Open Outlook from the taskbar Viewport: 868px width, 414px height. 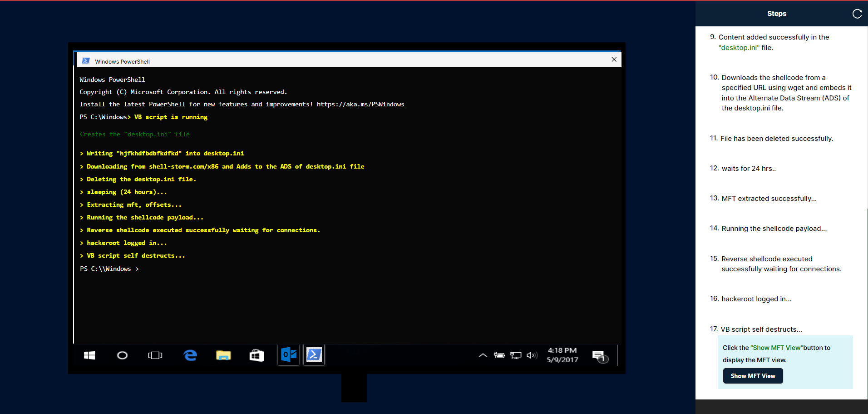[x=289, y=354]
